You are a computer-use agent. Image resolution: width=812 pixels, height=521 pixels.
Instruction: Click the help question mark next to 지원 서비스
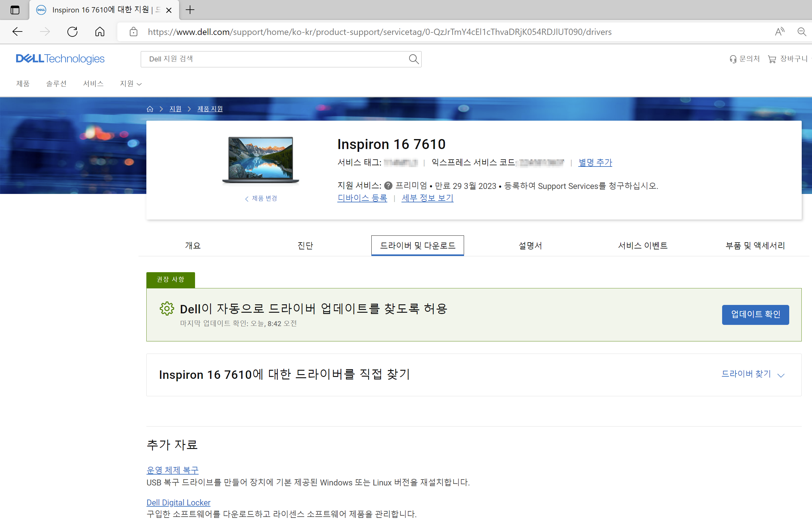[389, 186]
